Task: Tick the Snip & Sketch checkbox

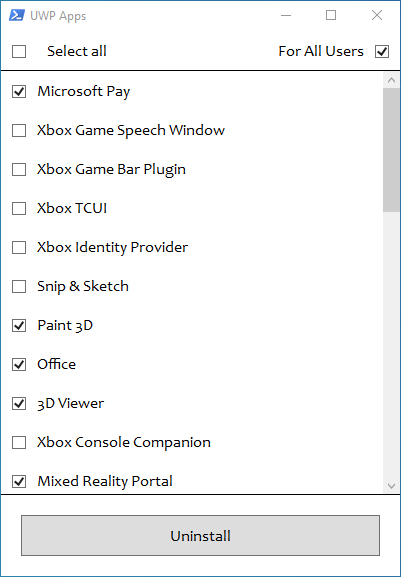Action: (x=19, y=286)
